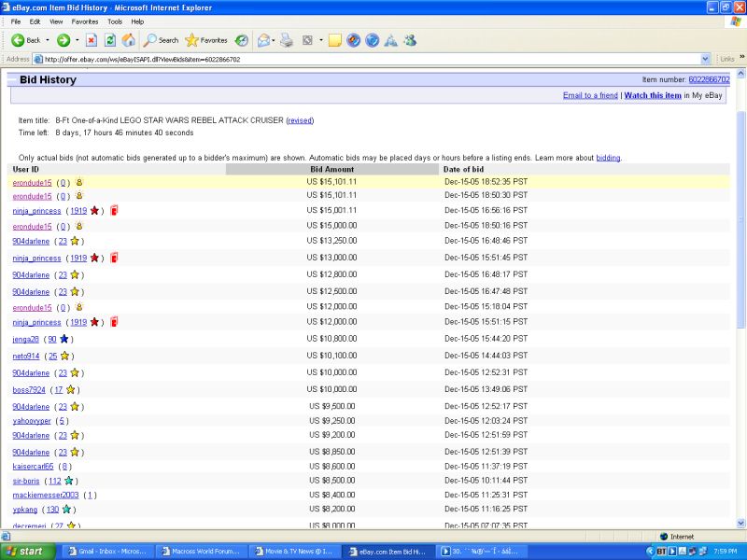Open the History clock icon

point(242,40)
